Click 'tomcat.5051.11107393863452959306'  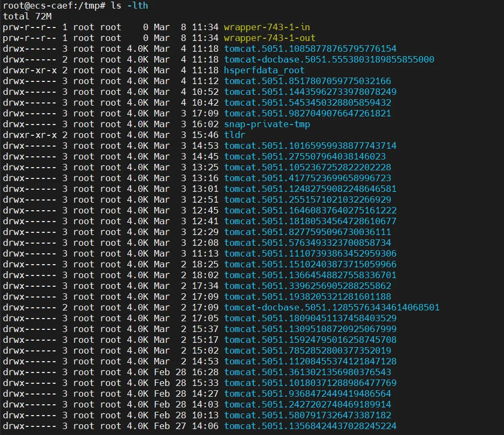[x=310, y=254]
